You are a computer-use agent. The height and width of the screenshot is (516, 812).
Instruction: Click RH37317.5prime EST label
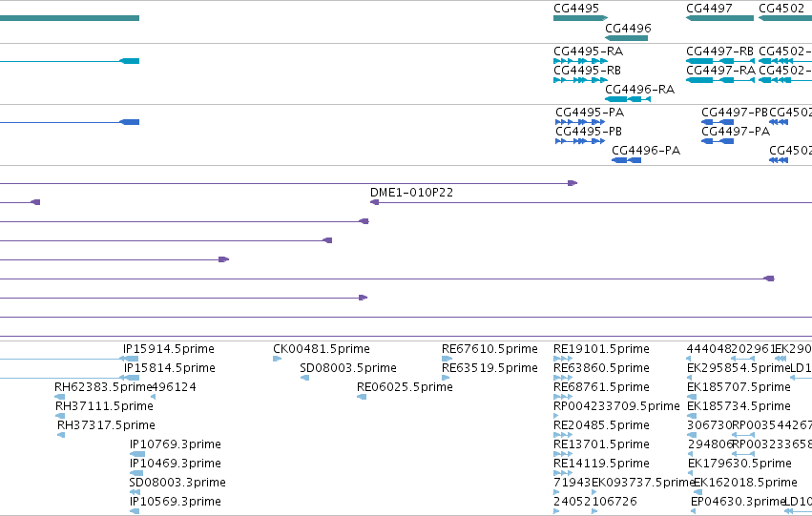106,425
